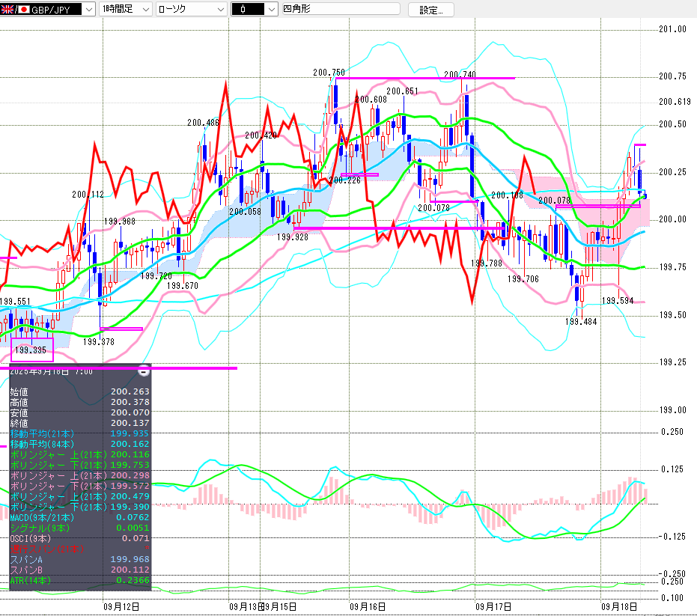Click the 09月12日 date on time axis
The height and width of the screenshot is (616, 697).
pyautogui.click(x=121, y=606)
